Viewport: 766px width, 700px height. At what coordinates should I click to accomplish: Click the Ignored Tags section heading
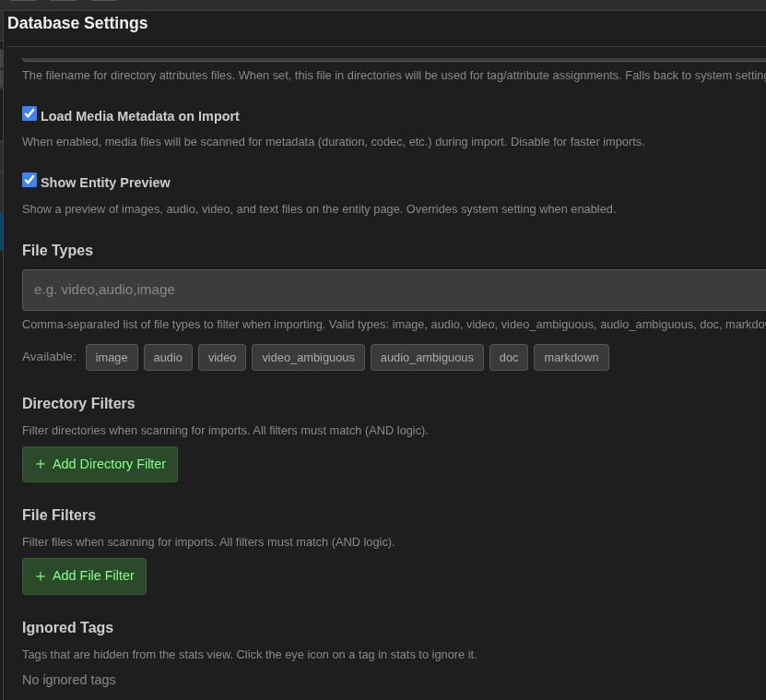[67, 627]
